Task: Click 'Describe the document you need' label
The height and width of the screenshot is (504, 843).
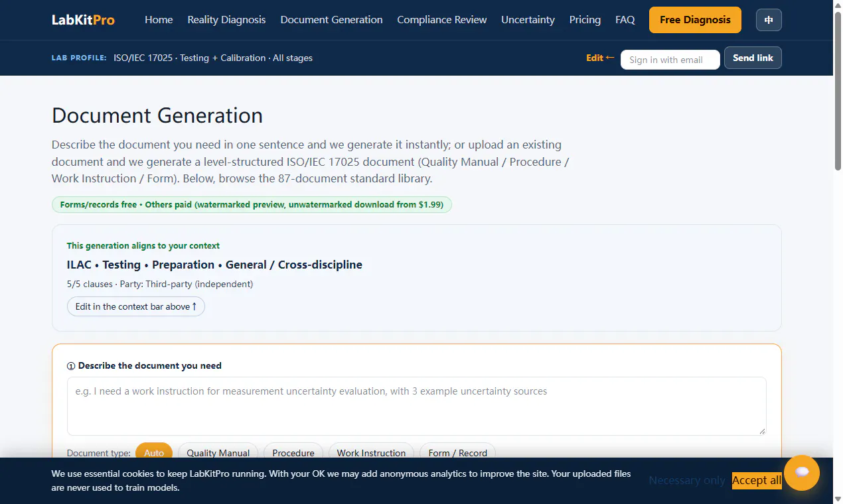Action: (x=144, y=365)
